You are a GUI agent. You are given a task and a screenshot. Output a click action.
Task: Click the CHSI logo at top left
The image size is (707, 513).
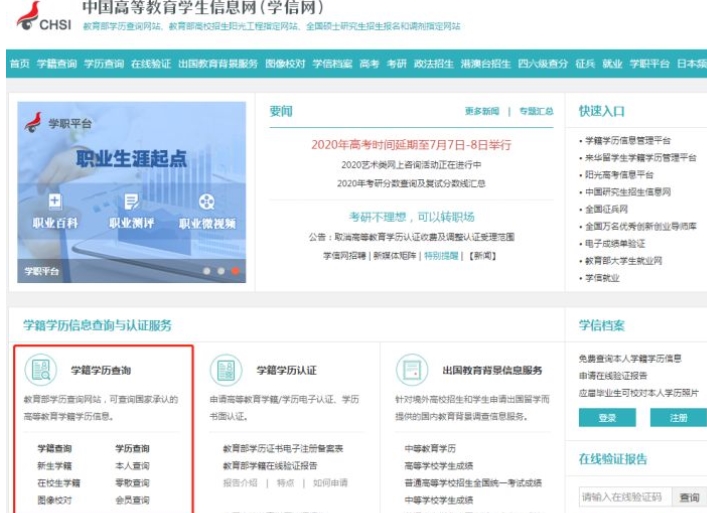coord(44,16)
